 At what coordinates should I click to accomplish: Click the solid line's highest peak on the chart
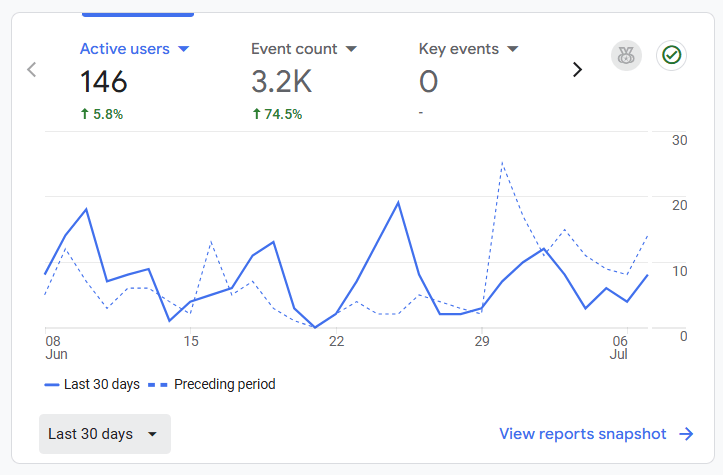[399, 203]
